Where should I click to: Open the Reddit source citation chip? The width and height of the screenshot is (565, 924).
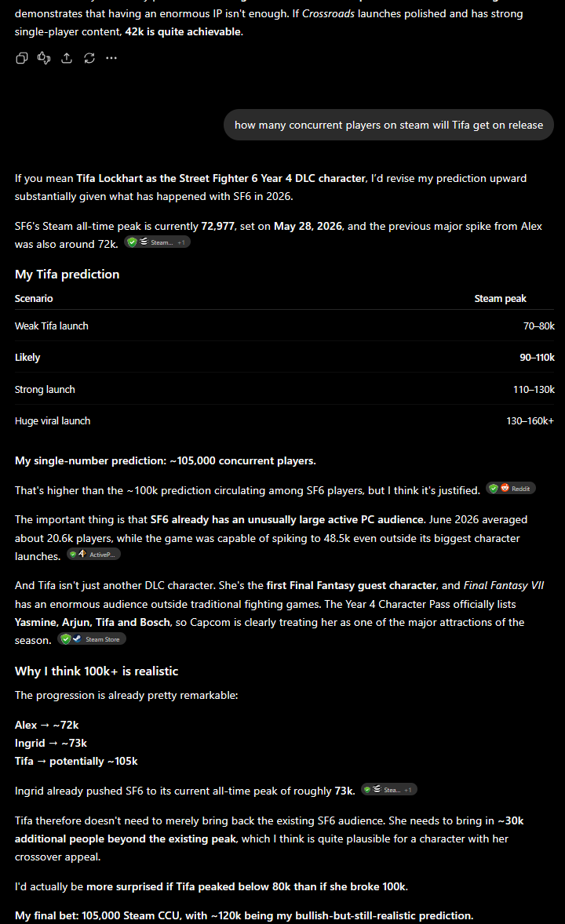(x=511, y=489)
